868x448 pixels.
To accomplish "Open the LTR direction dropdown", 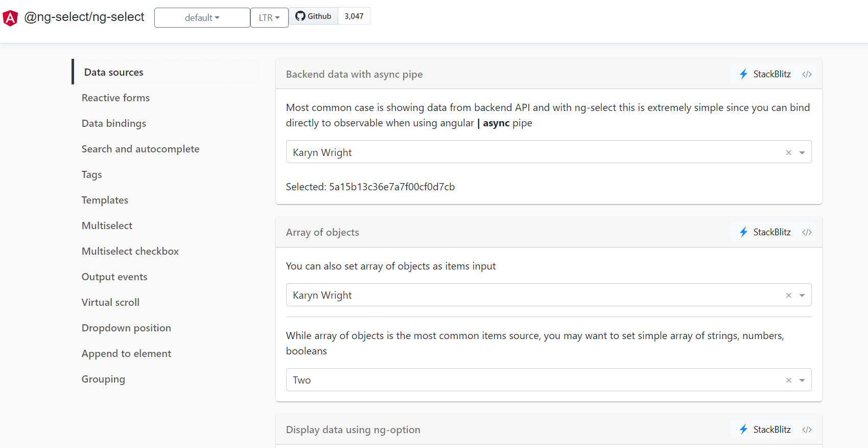I will (x=269, y=18).
